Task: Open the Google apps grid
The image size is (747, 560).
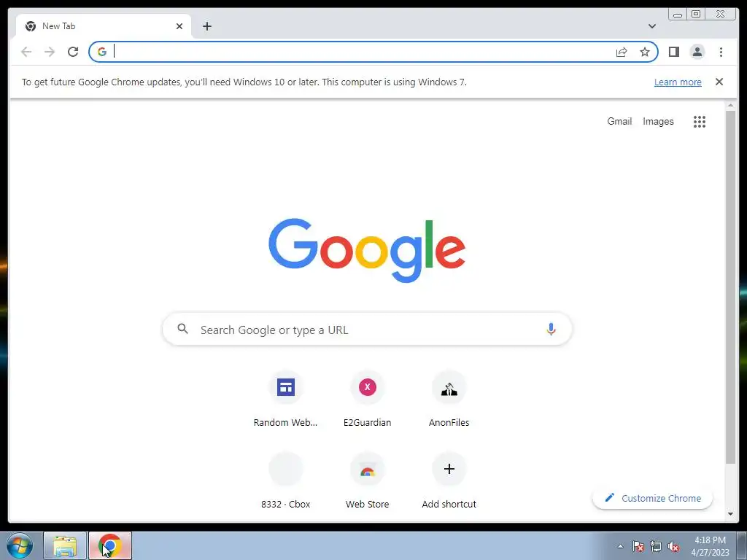Action: (700, 122)
